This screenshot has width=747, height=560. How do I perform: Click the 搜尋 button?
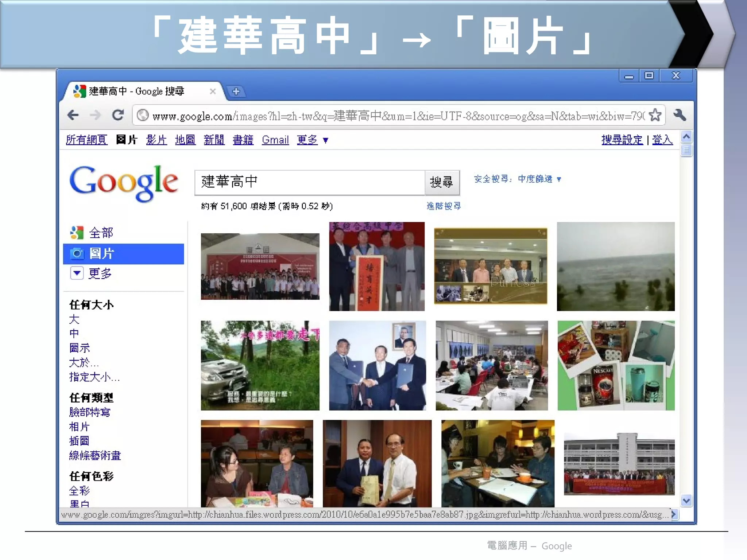pos(442,182)
